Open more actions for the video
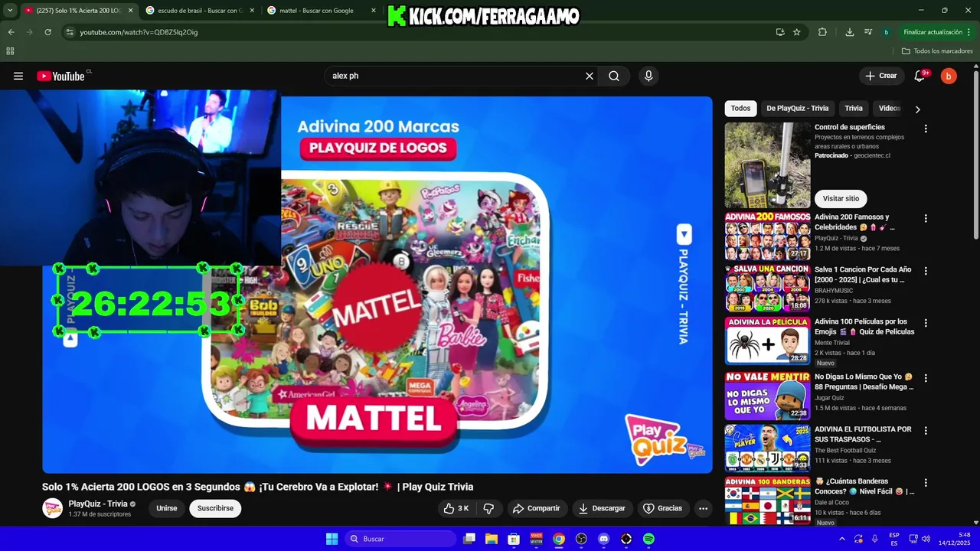Image resolution: width=980 pixels, height=551 pixels. (703, 508)
